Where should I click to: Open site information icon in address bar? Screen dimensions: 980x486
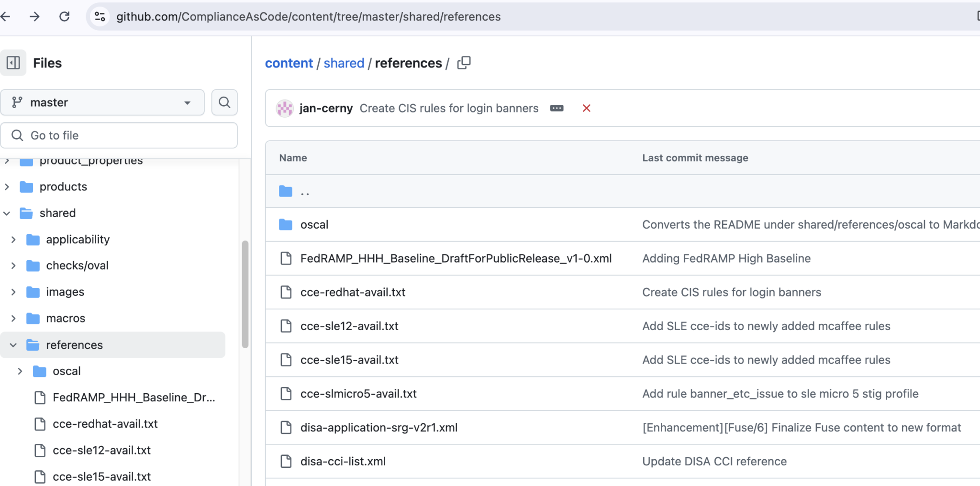tap(100, 17)
